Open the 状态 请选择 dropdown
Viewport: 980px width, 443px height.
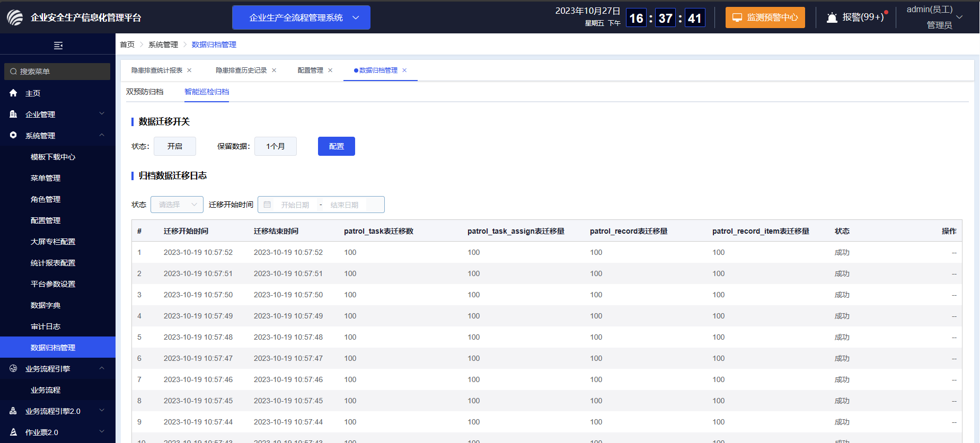[x=177, y=205]
